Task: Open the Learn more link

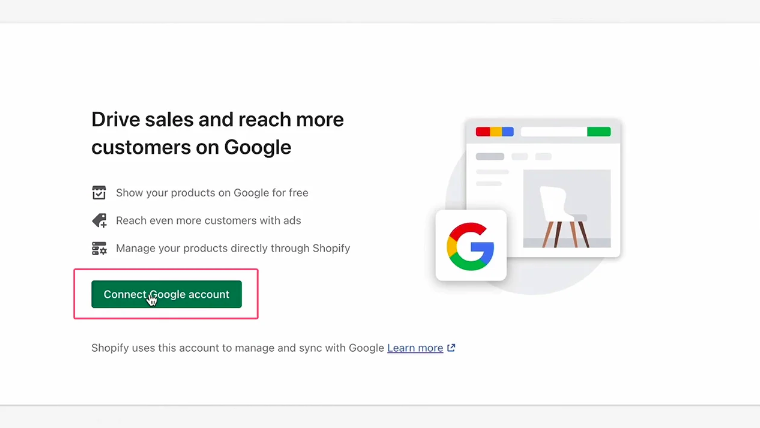Action: 415,348
